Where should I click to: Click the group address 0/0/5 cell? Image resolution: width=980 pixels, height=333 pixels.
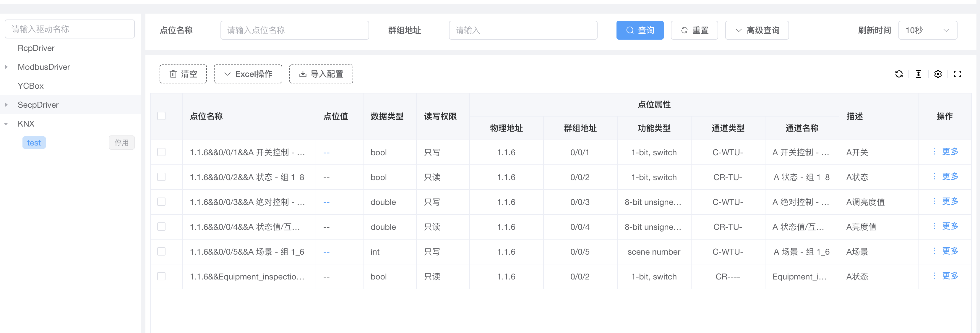(580, 252)
